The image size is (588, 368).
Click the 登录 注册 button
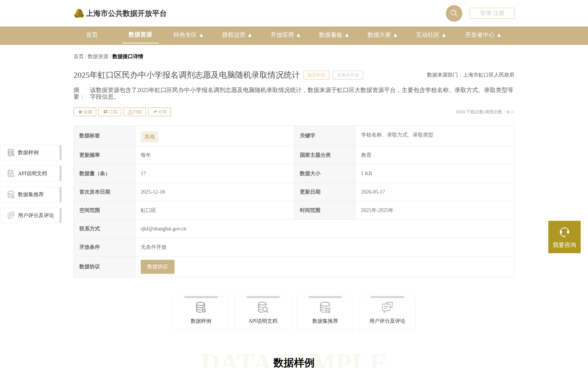click(492, 13)
